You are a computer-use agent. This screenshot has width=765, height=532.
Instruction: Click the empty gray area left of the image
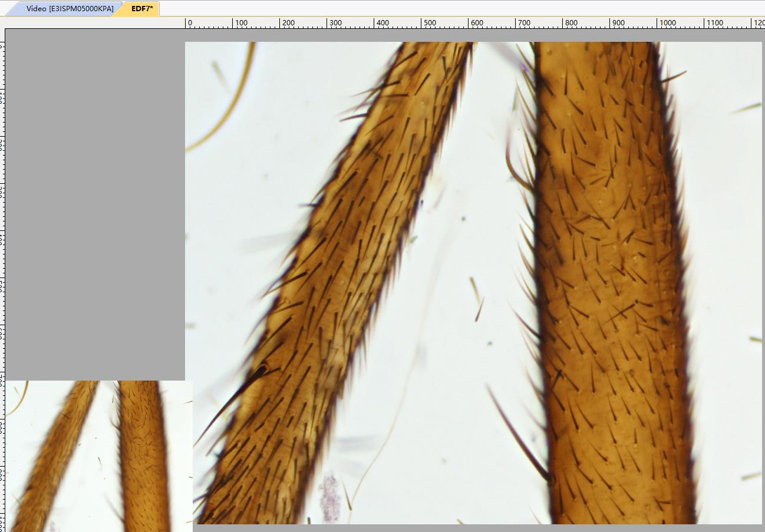[x=94, y=206]
